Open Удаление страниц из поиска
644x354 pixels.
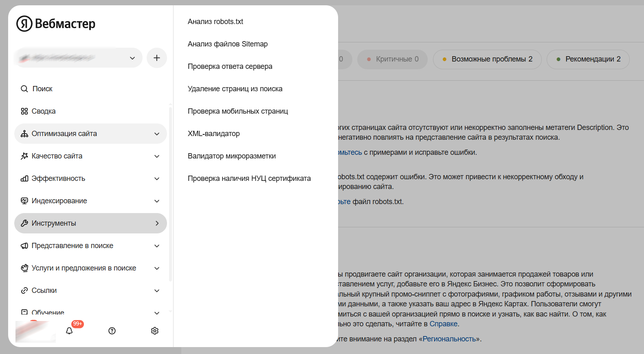(235, 89)
